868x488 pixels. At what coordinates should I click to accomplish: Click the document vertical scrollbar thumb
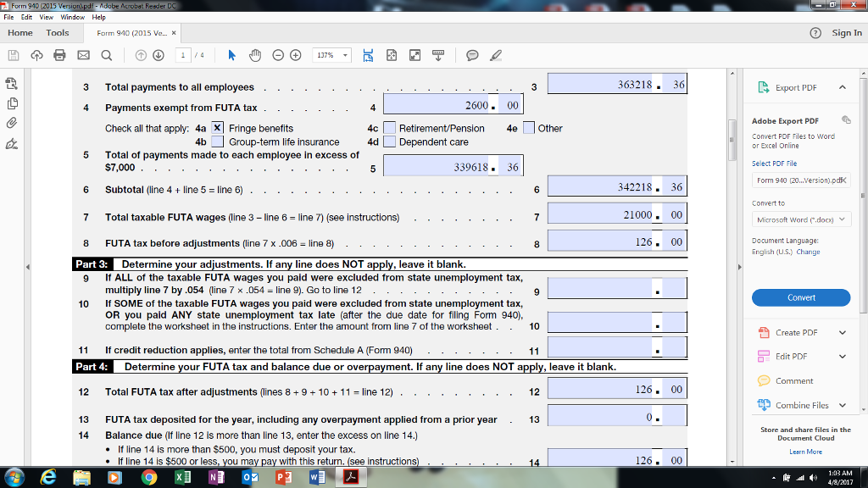(732, 140)
